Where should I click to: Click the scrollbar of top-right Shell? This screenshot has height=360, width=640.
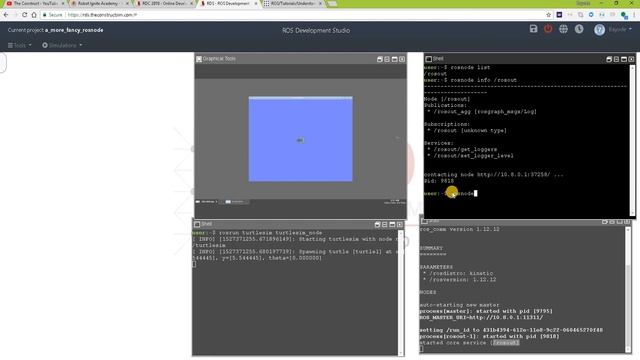pos(632,140)
